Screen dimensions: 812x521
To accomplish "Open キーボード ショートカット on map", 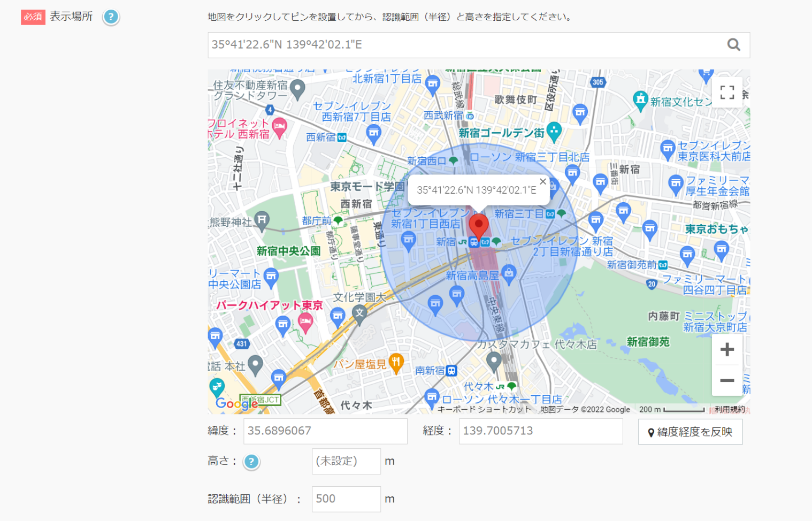I will coord(484,409).
